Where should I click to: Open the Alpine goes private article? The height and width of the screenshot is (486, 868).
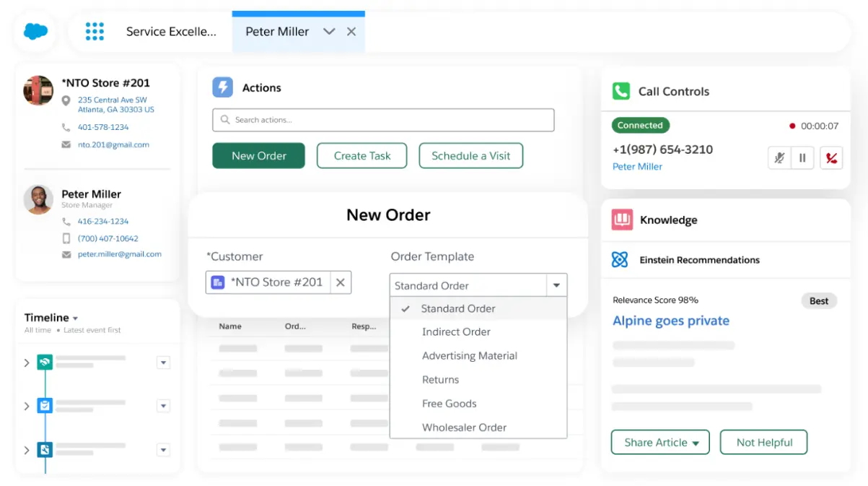(x=670, y=321)
